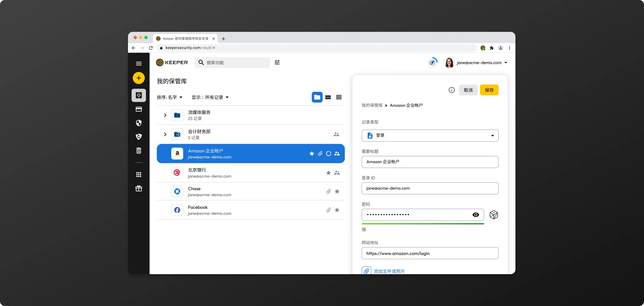Click the 密码 password field
This screenshot has width=644, height=306.
pyautogui.click(x=423, y=215)
